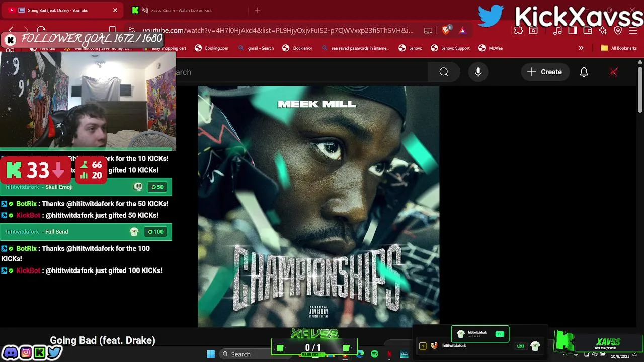Open Lenovo Support bookmark
Screen dimensions: 644x362
[x=450, y=48]
